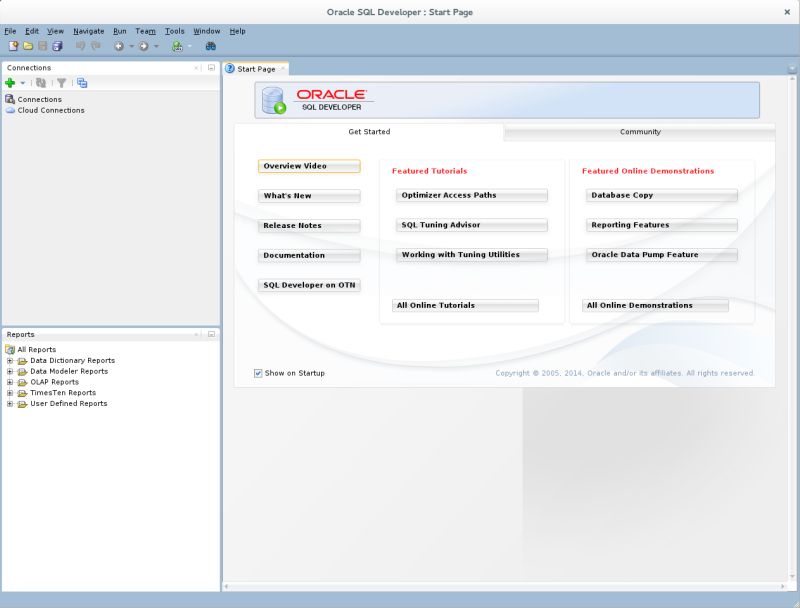Create a new connection with the green plus icon
The height and width of the screenshot is (608, 800).
[x=10, y=82]
